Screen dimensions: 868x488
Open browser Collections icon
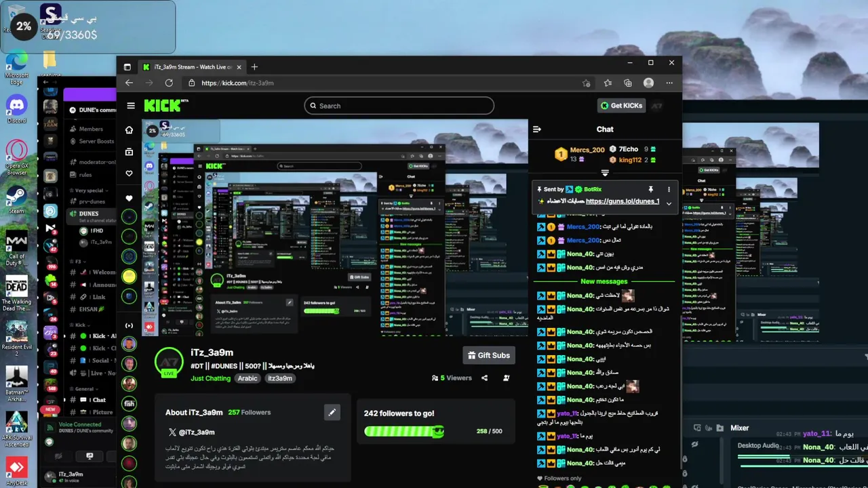pos(628,83)
